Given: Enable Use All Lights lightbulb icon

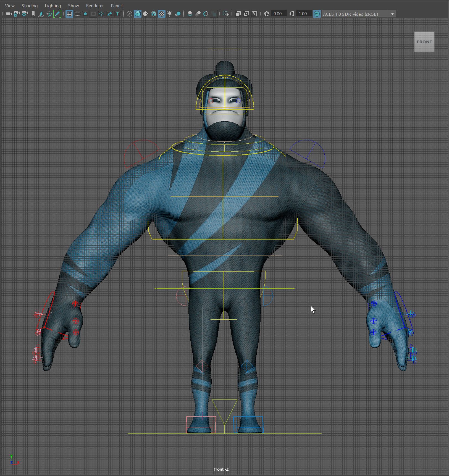Looking at the screenshot, I should (170, 14).
